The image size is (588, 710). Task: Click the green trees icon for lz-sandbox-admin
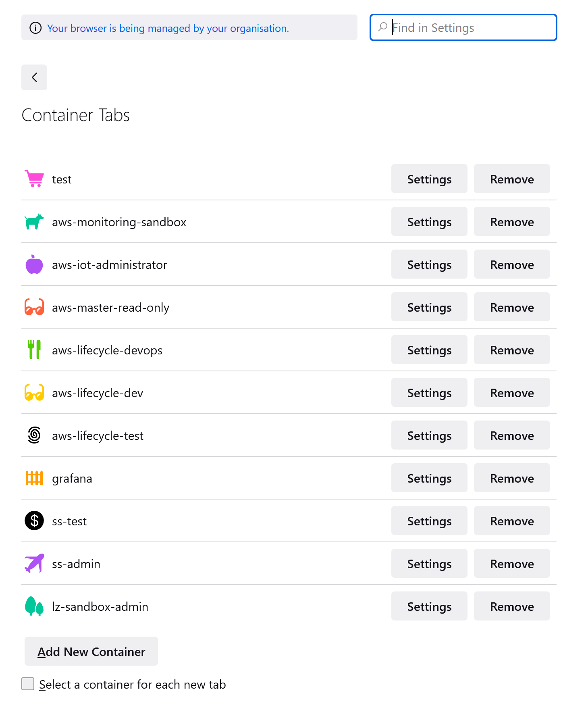click(x=34, y=606)
